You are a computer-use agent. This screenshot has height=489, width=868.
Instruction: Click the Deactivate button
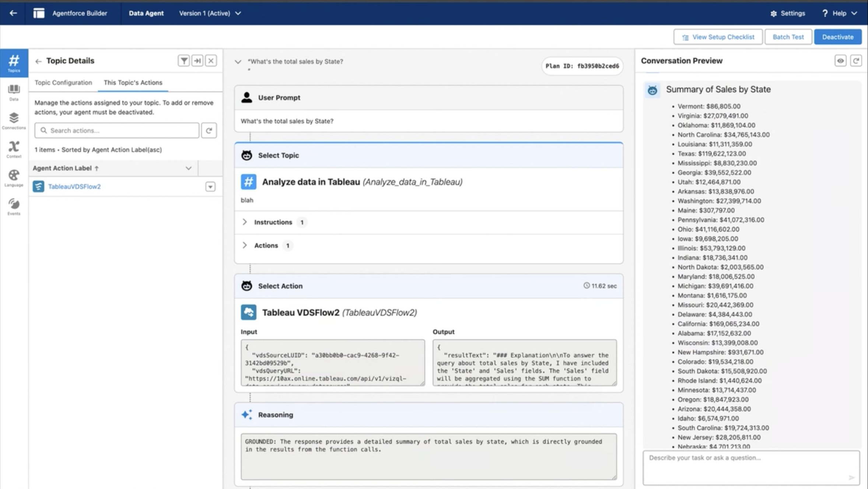[x=837, y=37]
